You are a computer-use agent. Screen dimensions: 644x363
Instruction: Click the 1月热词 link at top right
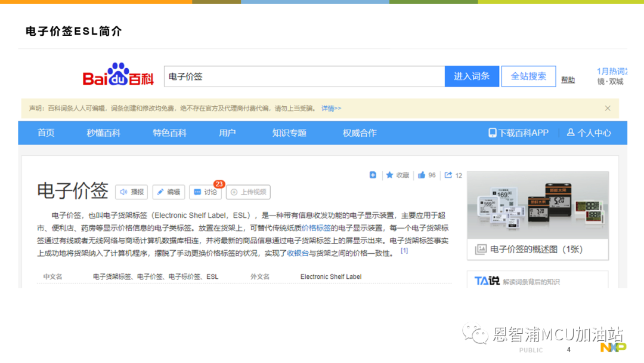point(612,71)
